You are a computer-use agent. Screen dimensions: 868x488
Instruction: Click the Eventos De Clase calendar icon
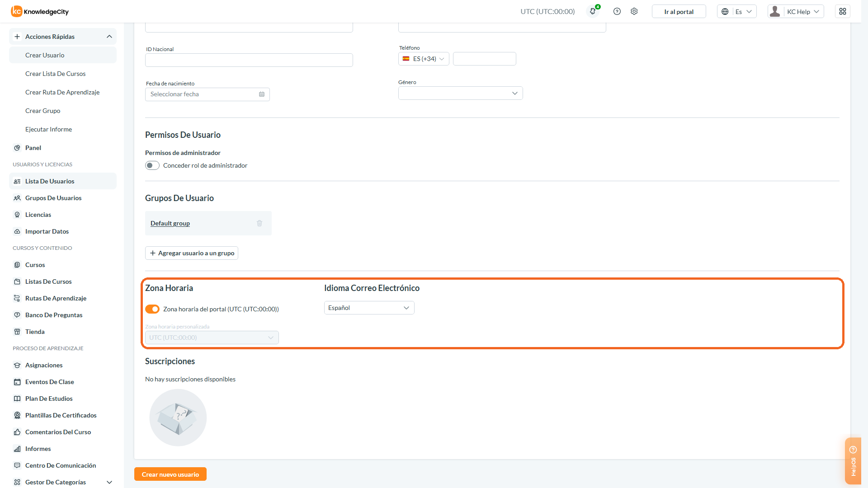coord(17,382)
